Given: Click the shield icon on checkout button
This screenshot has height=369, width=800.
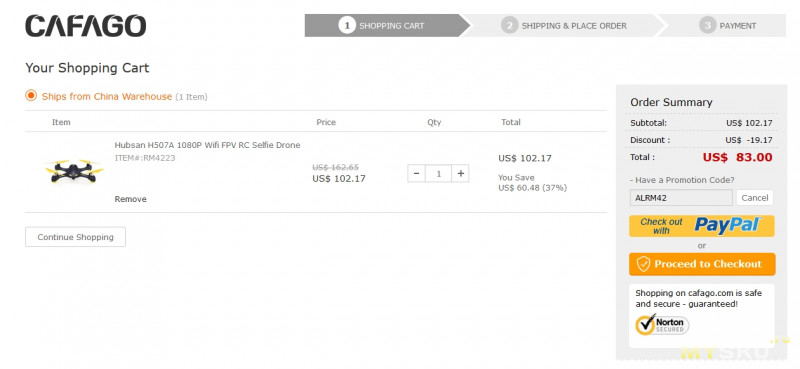Looking at the screenshot, I should click(x=643, y=264).
